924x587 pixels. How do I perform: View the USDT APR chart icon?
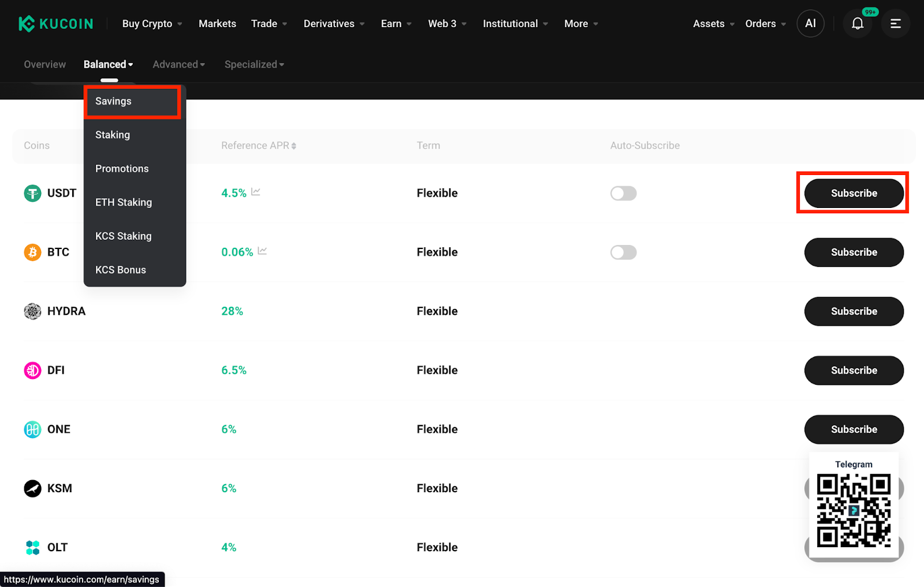pos(256,192)
